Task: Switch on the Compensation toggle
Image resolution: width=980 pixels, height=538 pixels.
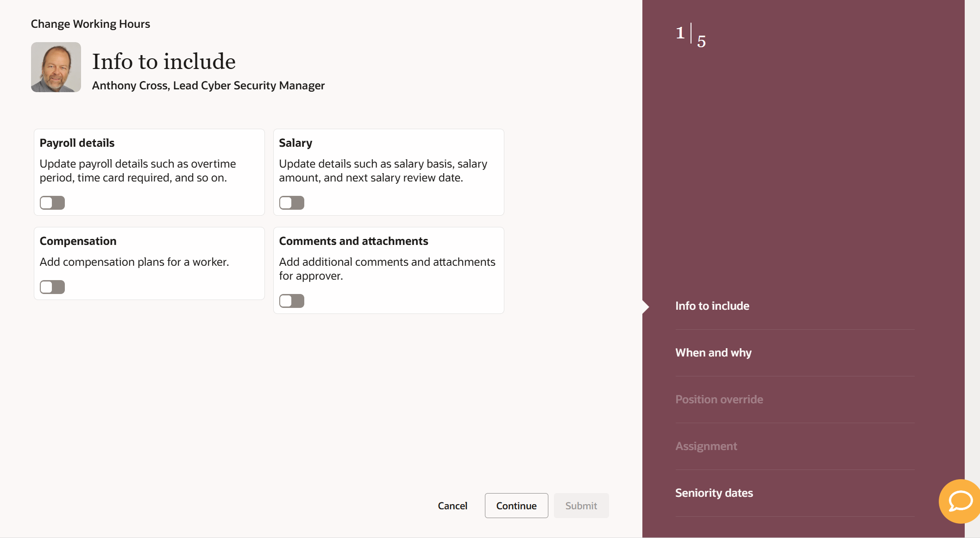Action: tap(52, 287)
